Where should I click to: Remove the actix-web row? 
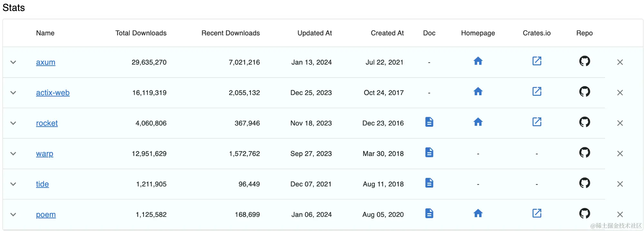[x=620, y=93]
